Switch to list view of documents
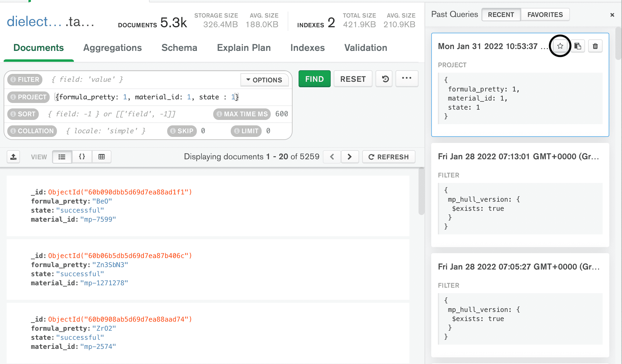Image resolution: width=622 pixels, height=364 pixels. pos(62,157)
